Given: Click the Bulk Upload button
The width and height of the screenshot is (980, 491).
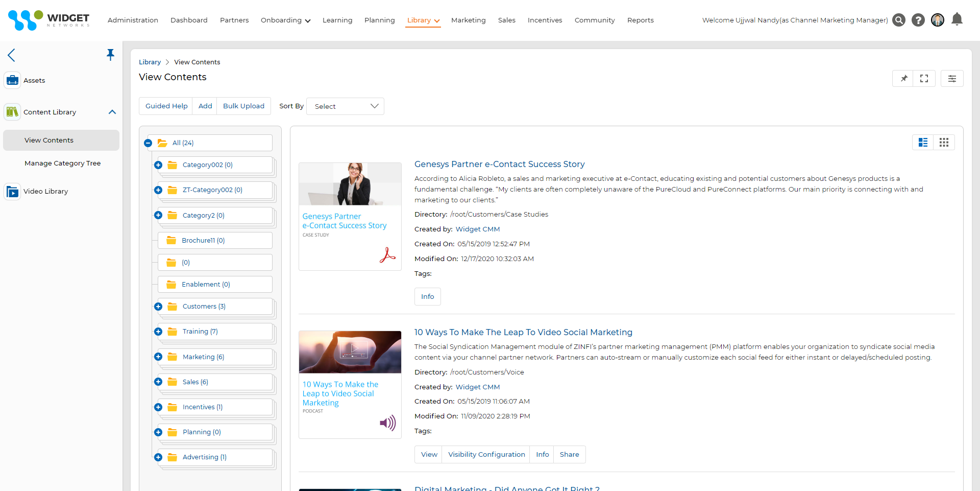Looking at the screenshot, I should point(243,106).
